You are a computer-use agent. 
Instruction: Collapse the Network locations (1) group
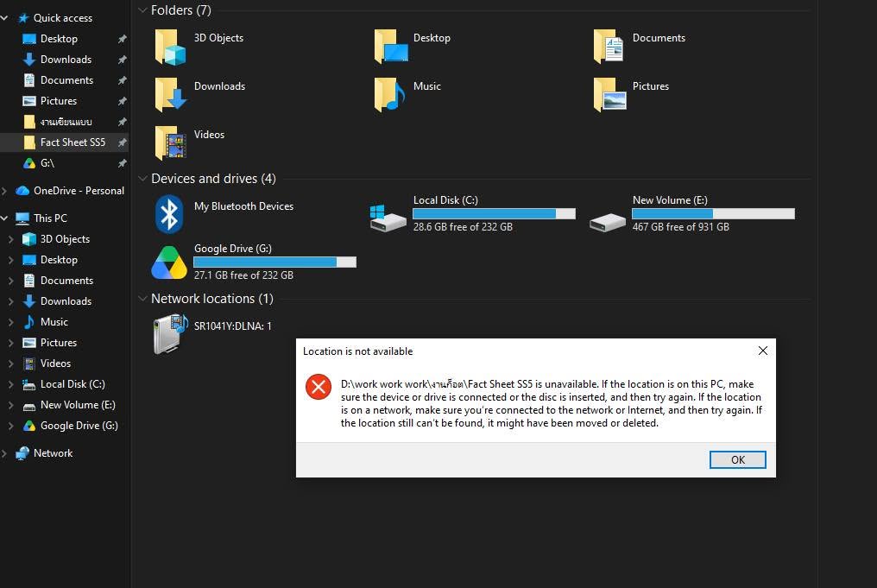point(142,299)
